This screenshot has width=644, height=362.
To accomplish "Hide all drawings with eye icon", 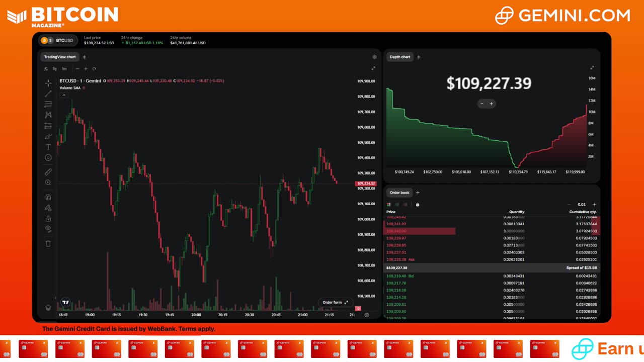I will click(x=48, y=229).
